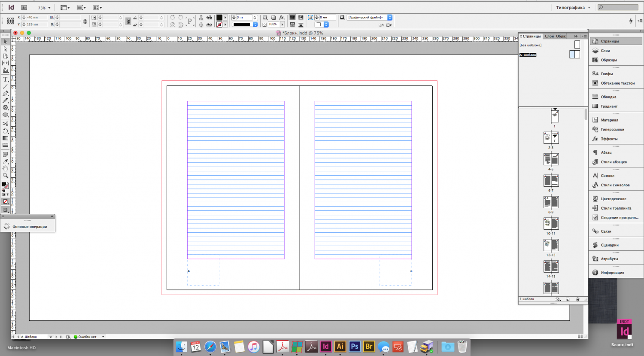644x356 pixels.
Task: Switch to the Слои tab
Action: pyautogui.click(x=549, y=36)
